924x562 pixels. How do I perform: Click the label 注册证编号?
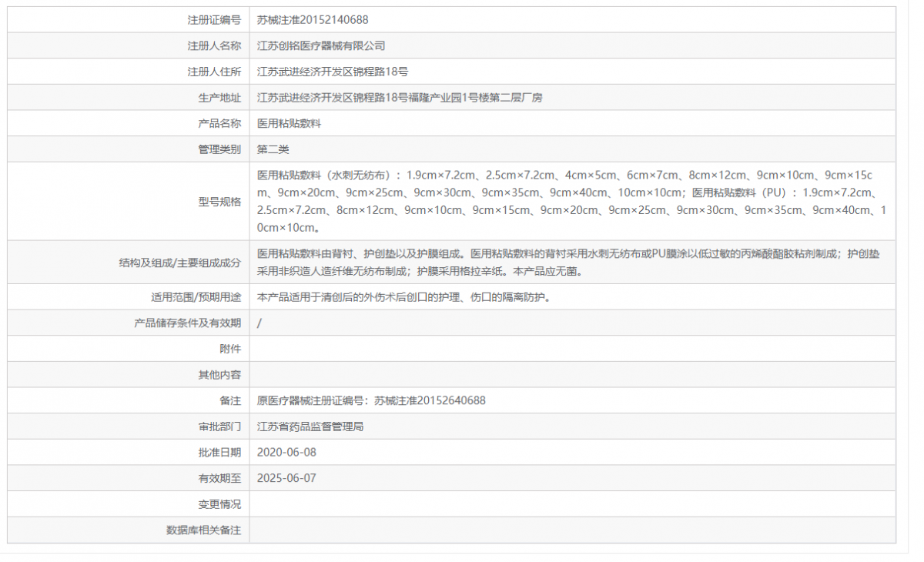(214, 20)
